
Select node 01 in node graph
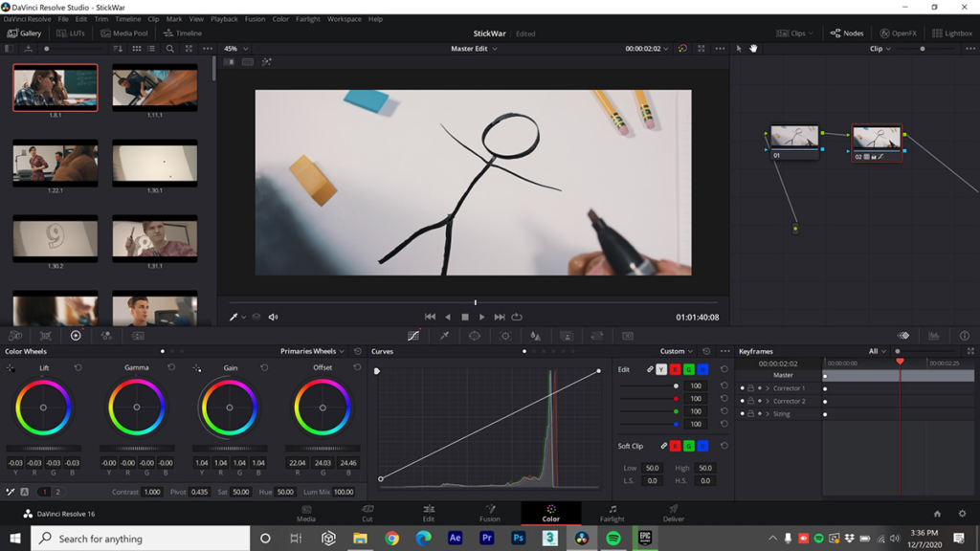click(794, 142)
